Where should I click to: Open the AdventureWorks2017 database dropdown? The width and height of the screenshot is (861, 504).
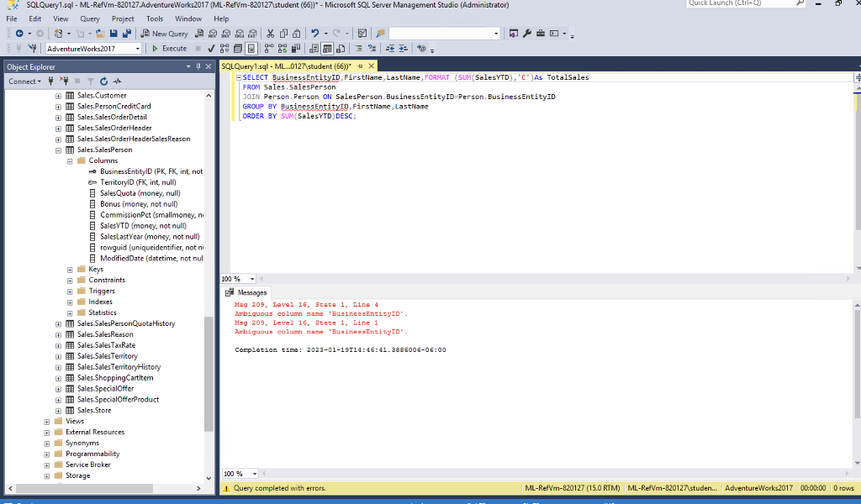[x=137, y=48]
